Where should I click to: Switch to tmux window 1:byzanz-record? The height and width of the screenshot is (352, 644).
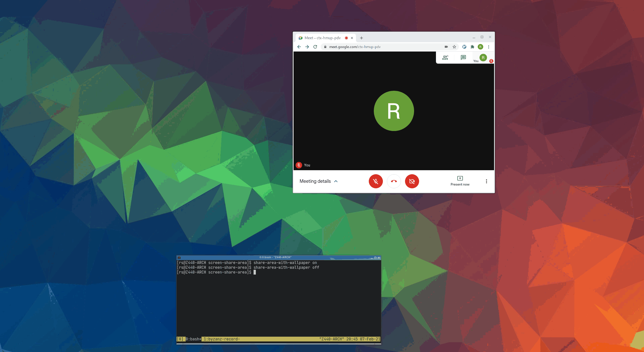[221, 339]
